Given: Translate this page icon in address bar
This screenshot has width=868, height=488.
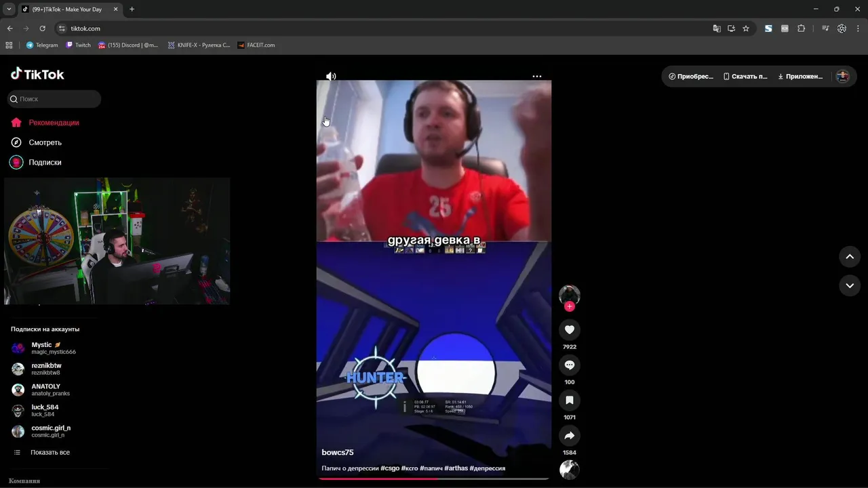Looking at the screenshot, I should 717,28.
